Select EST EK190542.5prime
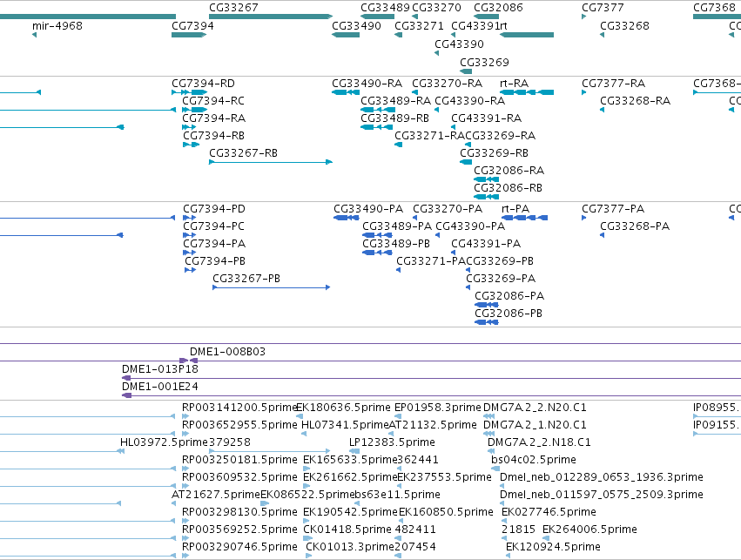 tap(351, 512)
